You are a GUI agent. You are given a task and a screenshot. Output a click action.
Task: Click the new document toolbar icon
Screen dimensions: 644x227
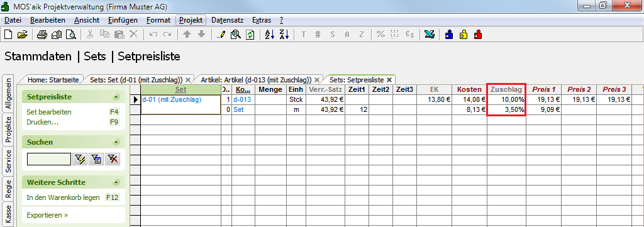(8, 35)
